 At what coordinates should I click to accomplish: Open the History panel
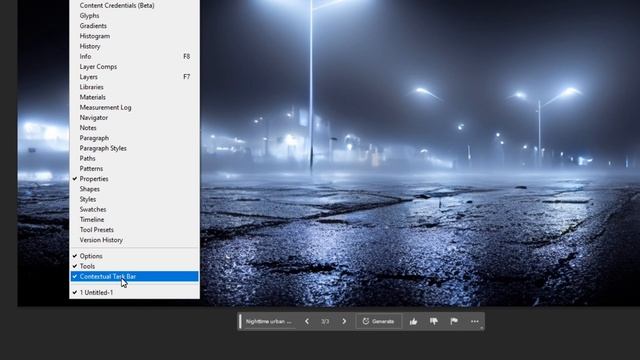point(134,46)
